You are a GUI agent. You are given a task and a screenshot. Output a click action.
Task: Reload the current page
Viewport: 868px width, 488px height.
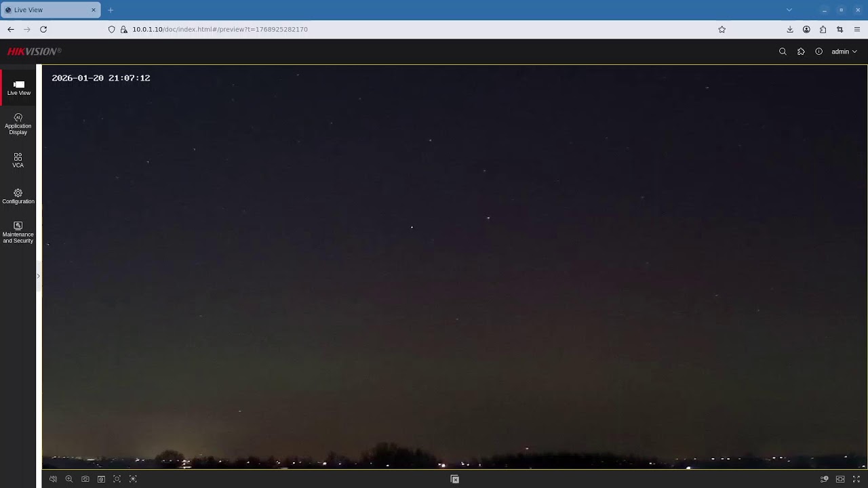[43, 29]
